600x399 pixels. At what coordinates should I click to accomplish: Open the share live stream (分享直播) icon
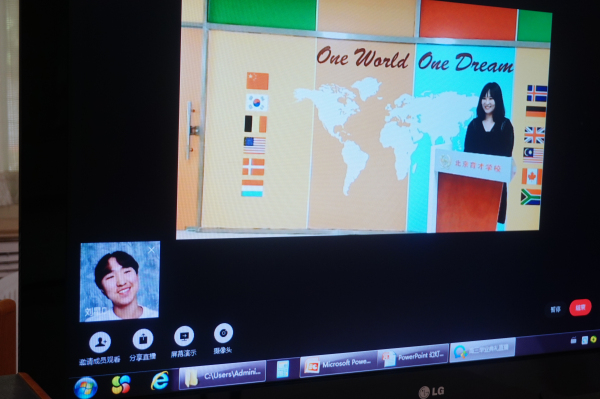[x=143, y=339]
